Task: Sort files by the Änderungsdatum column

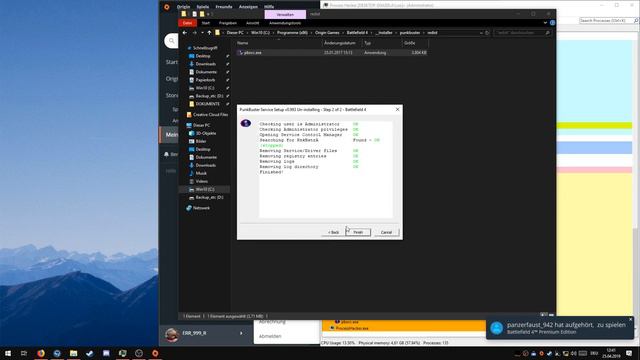Action: [340, 43]
